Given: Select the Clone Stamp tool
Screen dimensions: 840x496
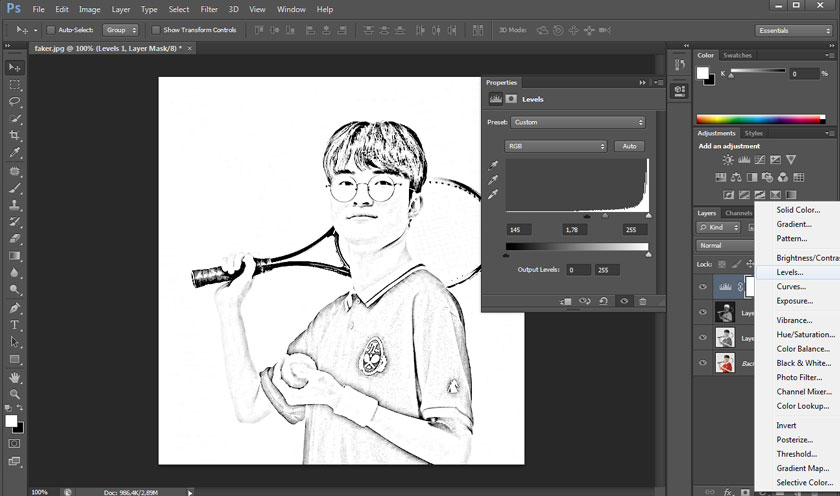Looking at the screenshot, I should point(14,205).
